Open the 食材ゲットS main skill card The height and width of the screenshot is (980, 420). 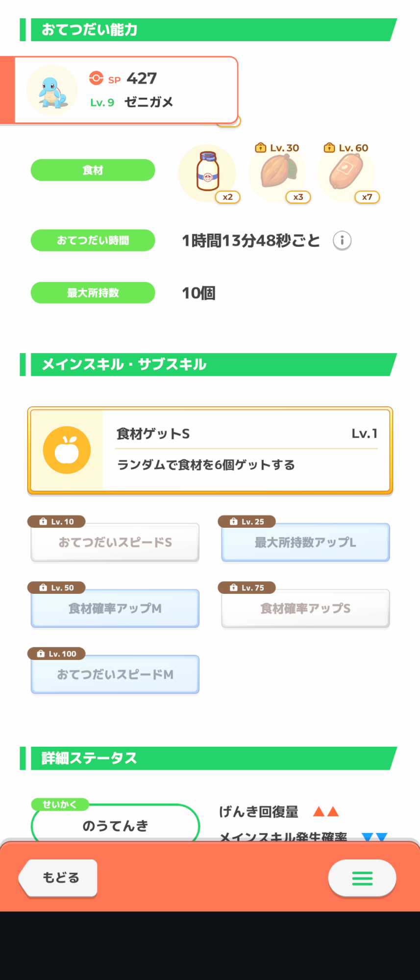[245, 450]
